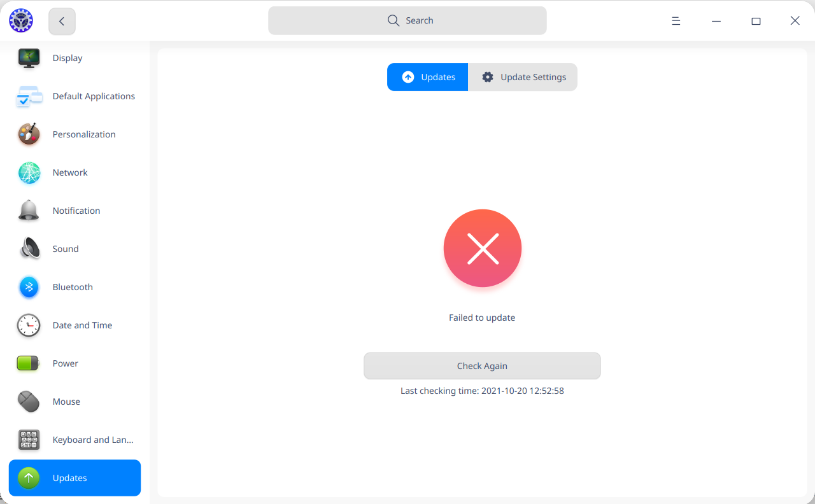This screenshot has height=504, width=815.
Task: Open the Bluetooth icon
Action: [x=29, y=287]
